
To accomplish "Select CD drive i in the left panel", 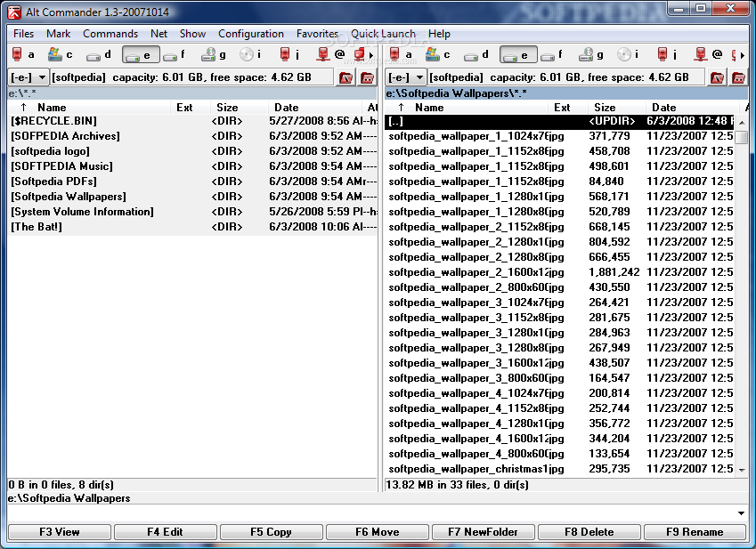I will pos(251,54).
